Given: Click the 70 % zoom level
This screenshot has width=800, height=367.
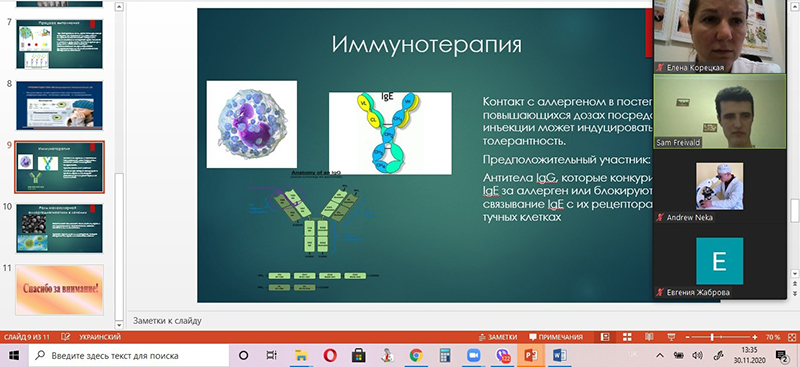Looking at the screenshot, I should click(x=772, y=337).
